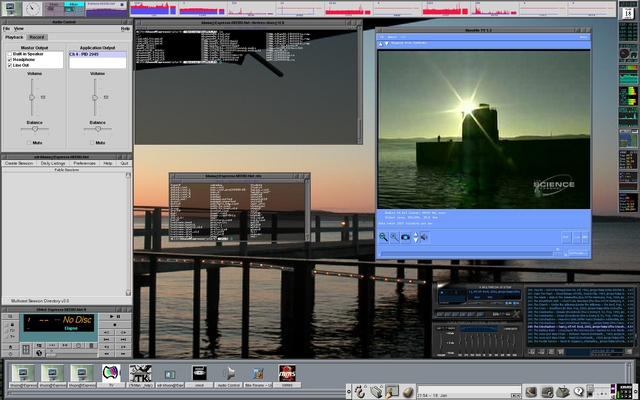Open the sdr taskbar icon
The width and height of the screenshot is (640, 400).
click(170, 374)
